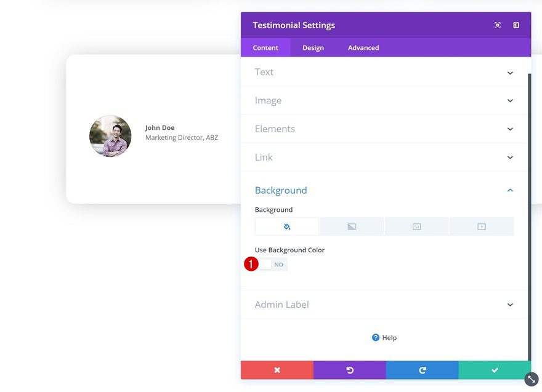Screen dimensions: 542x392
Task: Undo the last change
Action: coord(349,370)
